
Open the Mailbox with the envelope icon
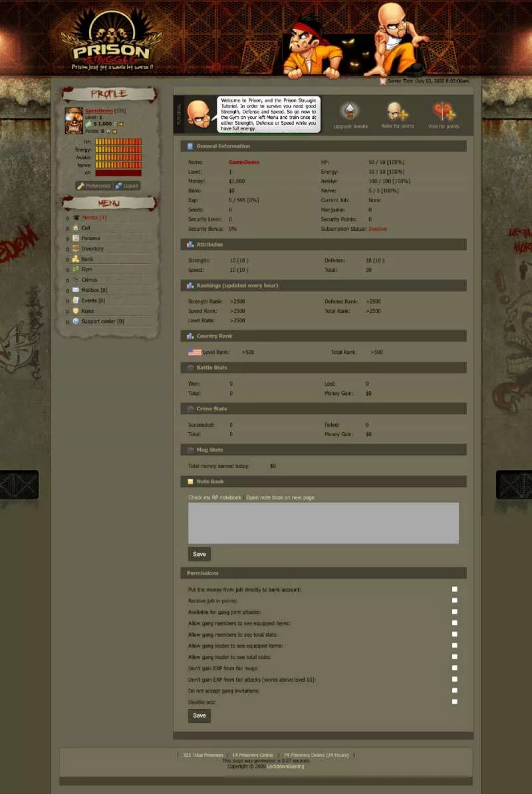point(76,289)
